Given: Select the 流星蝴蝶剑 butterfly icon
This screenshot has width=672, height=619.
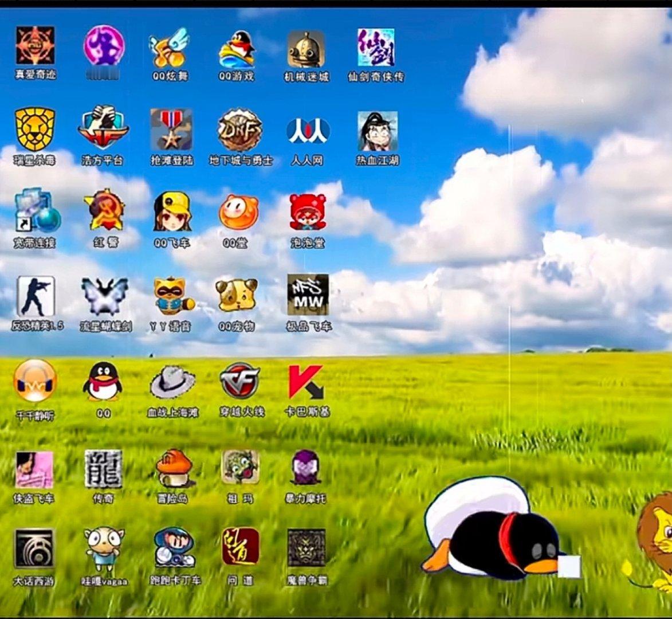Looking at the screenshot, I should 105,296.
